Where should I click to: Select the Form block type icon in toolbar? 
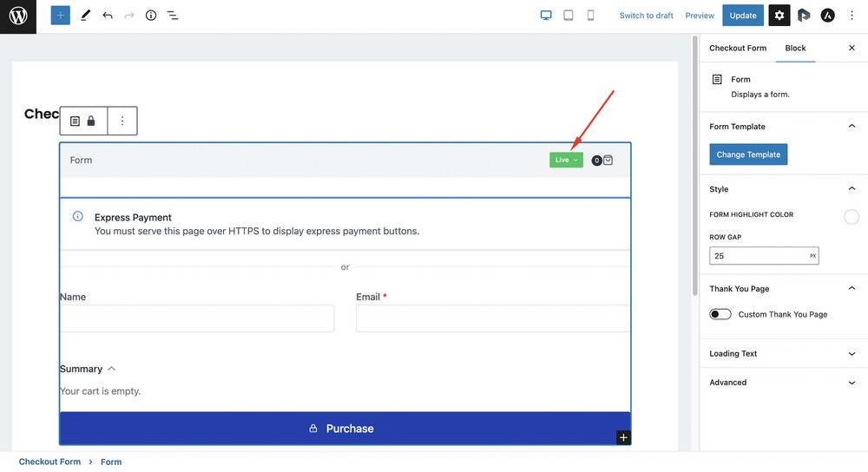click(x=75, y=121)
